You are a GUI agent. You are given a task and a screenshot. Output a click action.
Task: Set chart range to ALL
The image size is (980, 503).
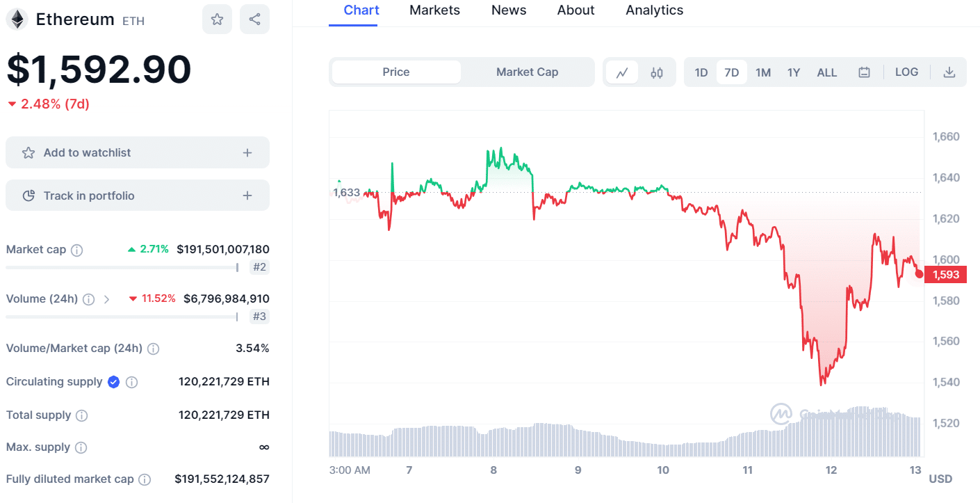tap(827, 72)
